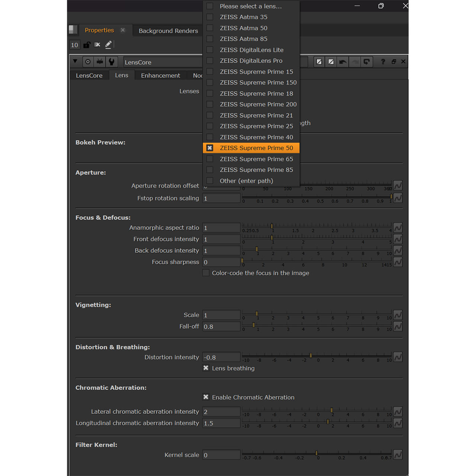Viewport: 476px width, 476px height.
Task: Pick ZEISS Supreme Prime 150 lens
Action: coord(251,83)
